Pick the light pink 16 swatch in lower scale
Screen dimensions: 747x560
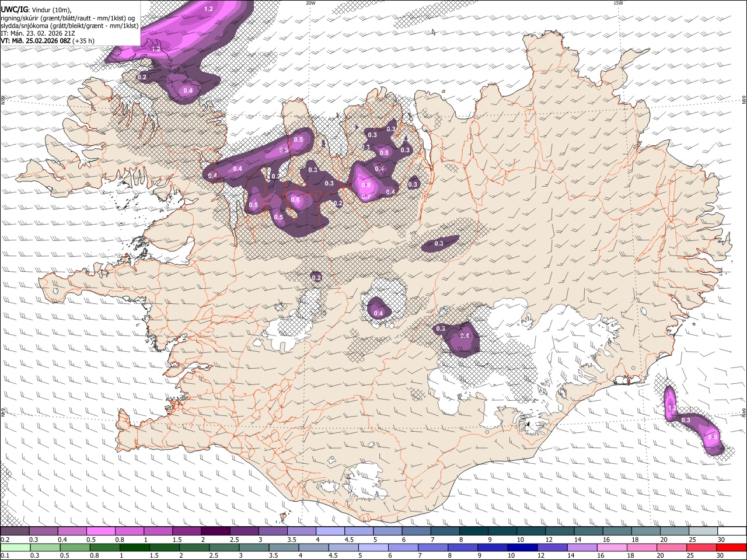[612, 547]
